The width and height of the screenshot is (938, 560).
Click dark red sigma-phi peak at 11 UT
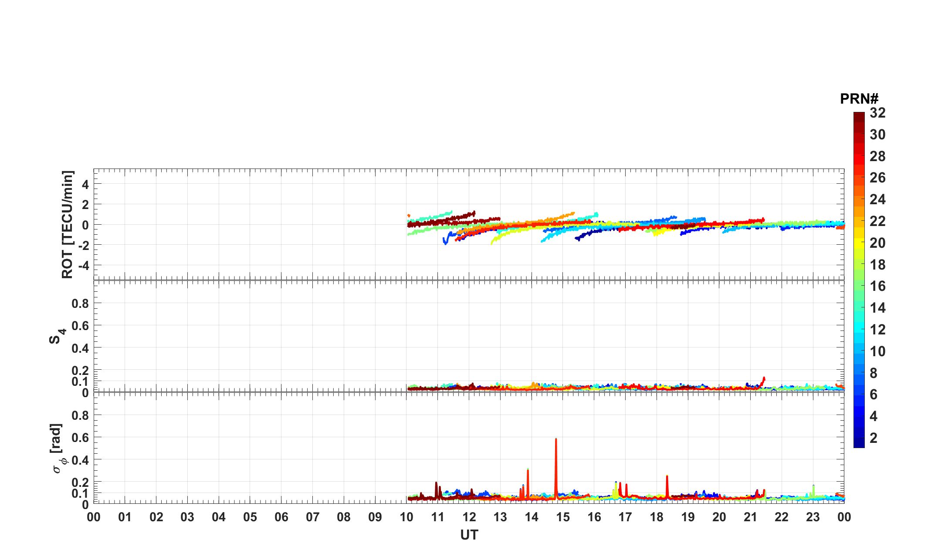[x=436, y=486]
